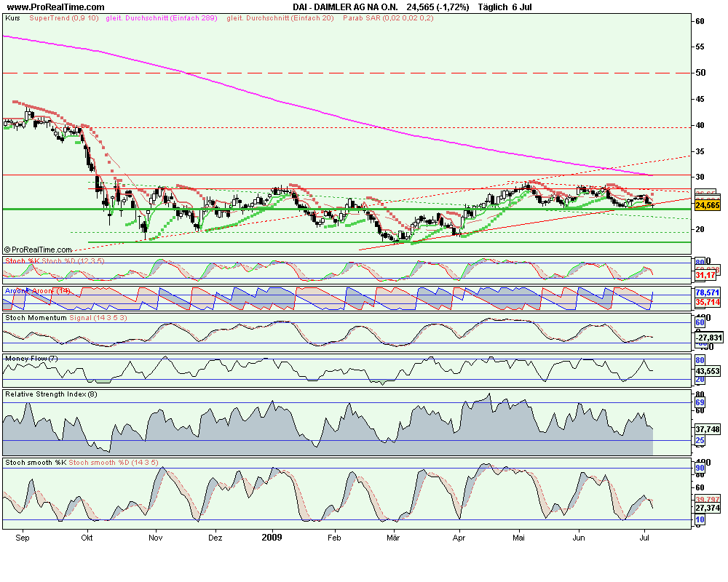The image size is (728, 582).
Task: Click the 2009 year label on time axis
Action: pyautogui.click(x=272, y=538)
